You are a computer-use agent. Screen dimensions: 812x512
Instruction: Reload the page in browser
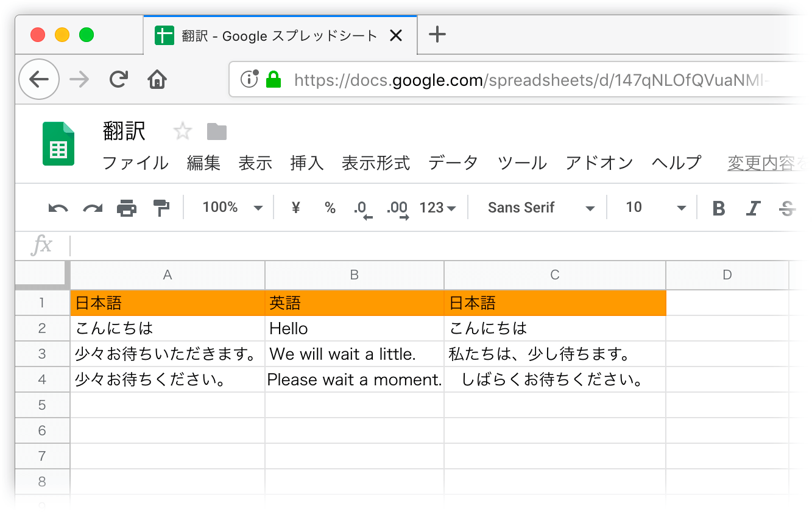[119, 79]
